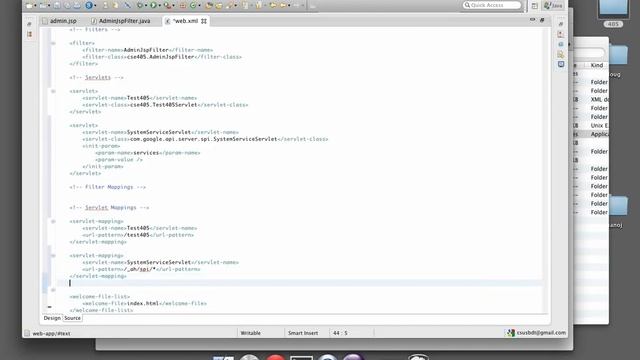Collapse the Test405 servlet-mapping fold toggle

click(x=53, y=221)
